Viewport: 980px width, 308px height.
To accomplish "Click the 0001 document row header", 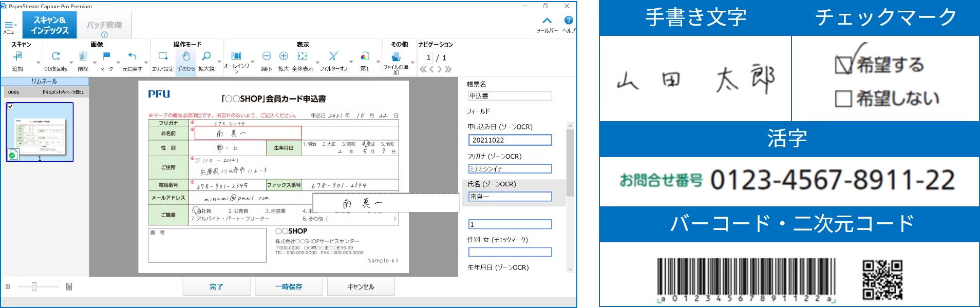I will tap(45, 92).
